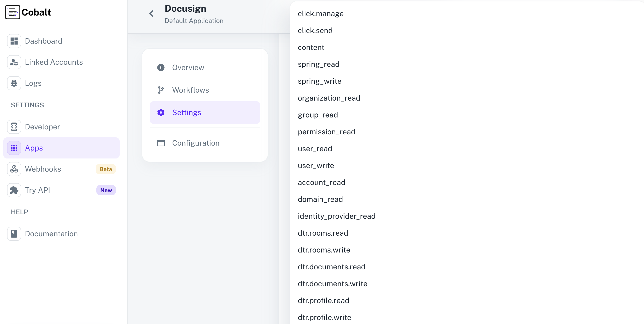Open the Documentation link

tap(51, 234)
